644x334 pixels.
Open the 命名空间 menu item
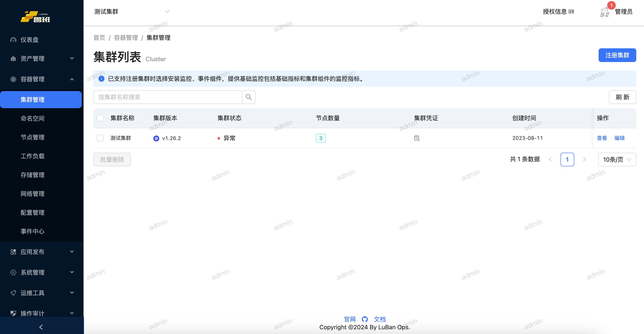coord(33,118)
